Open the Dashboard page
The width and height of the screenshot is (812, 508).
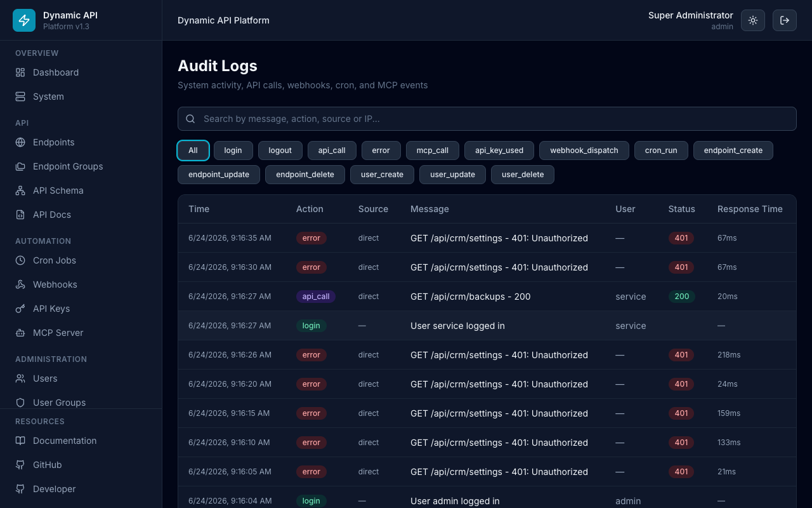(81, 72)
